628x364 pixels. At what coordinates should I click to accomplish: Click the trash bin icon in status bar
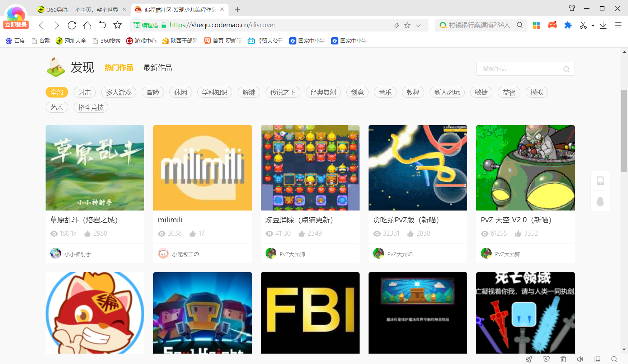point(563,359)
